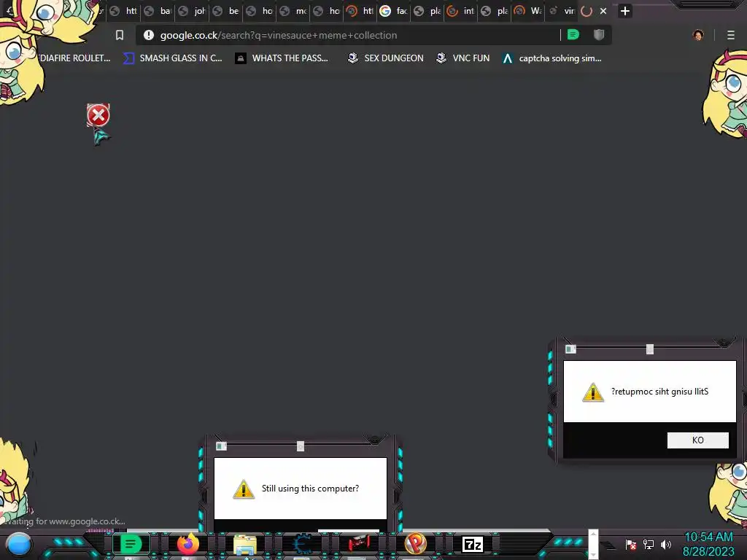Click the warning icon in 'Still using this computer?' dialog
Screen dimensions: 747x560
click(244, 489)
